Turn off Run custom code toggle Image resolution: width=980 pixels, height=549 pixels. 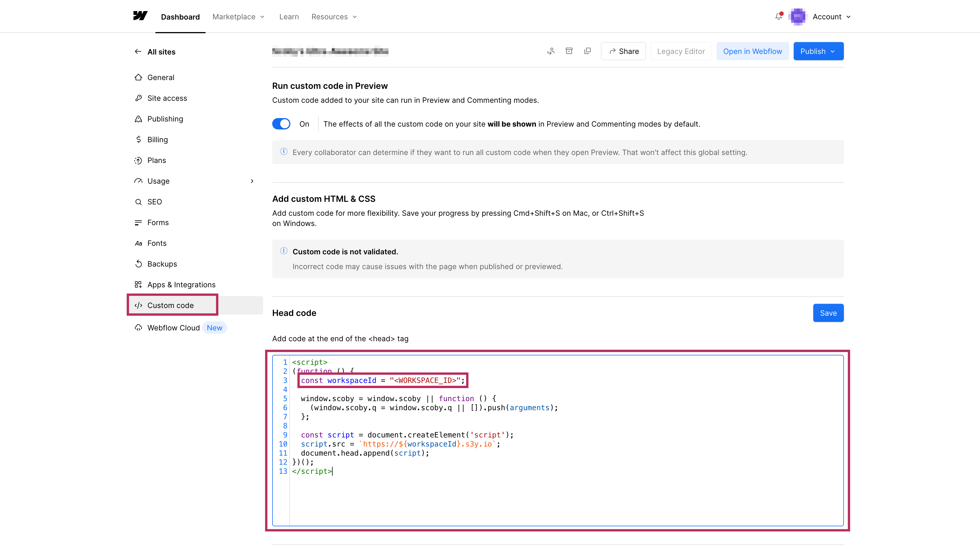281,124
